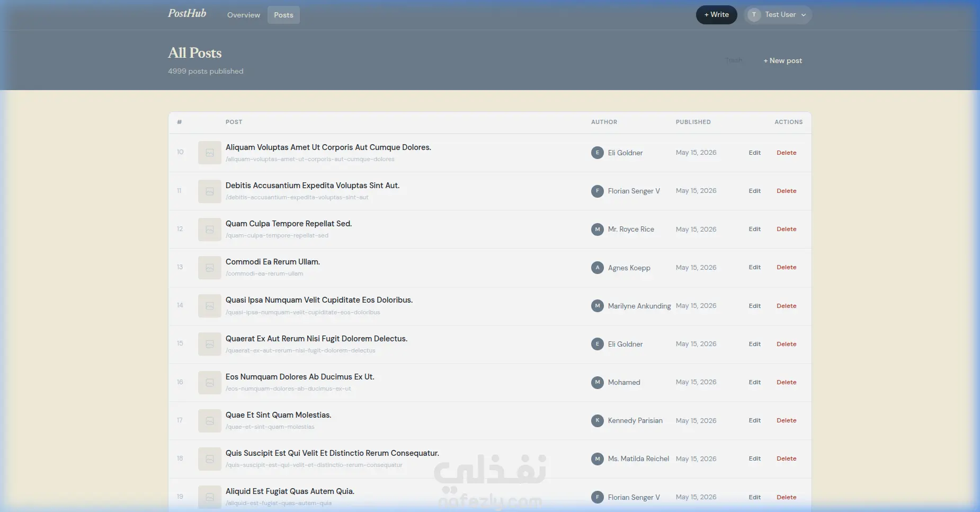Open thumbnail of Aliquam Voluptas Amet post

point(210,153)
